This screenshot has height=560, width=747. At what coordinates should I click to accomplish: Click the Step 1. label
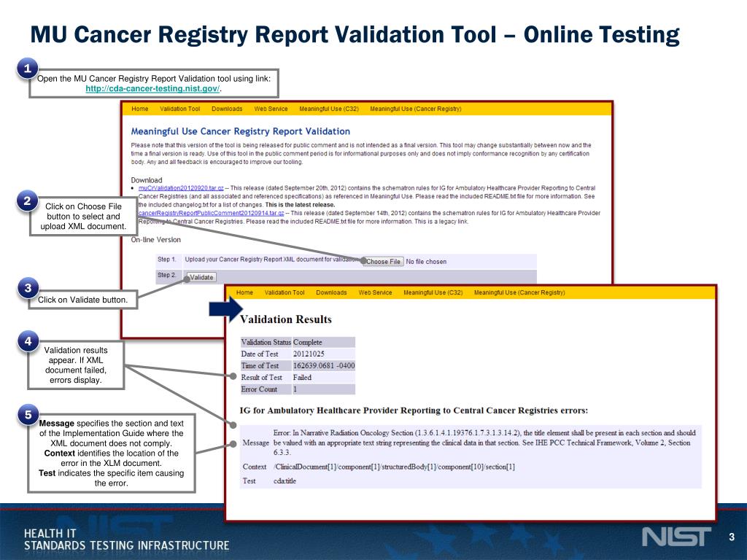(x=167, y=259)
